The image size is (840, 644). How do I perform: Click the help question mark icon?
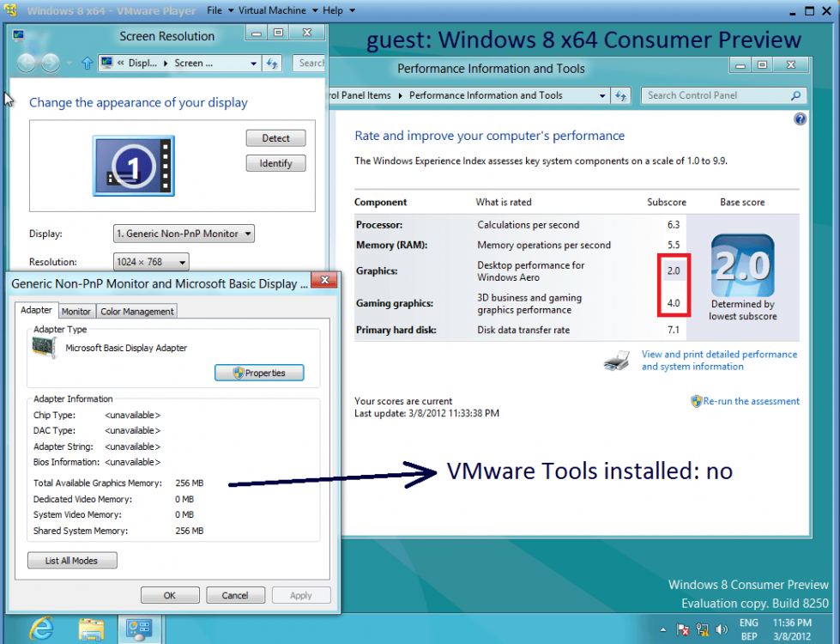(800, 119)
